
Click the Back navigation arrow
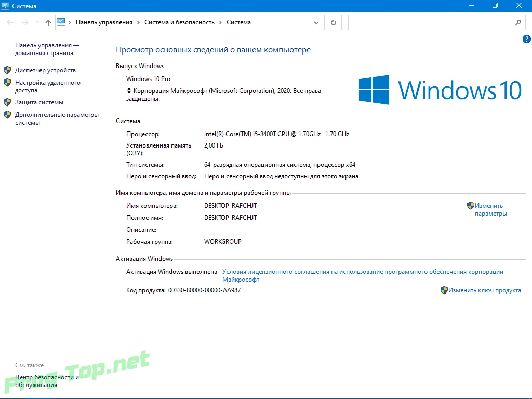pos(10,22)
